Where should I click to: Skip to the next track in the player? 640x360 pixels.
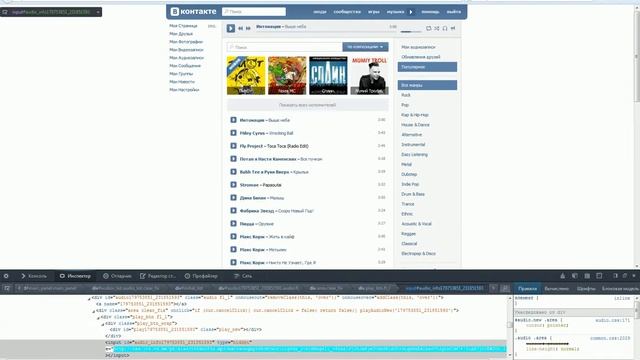248,28
